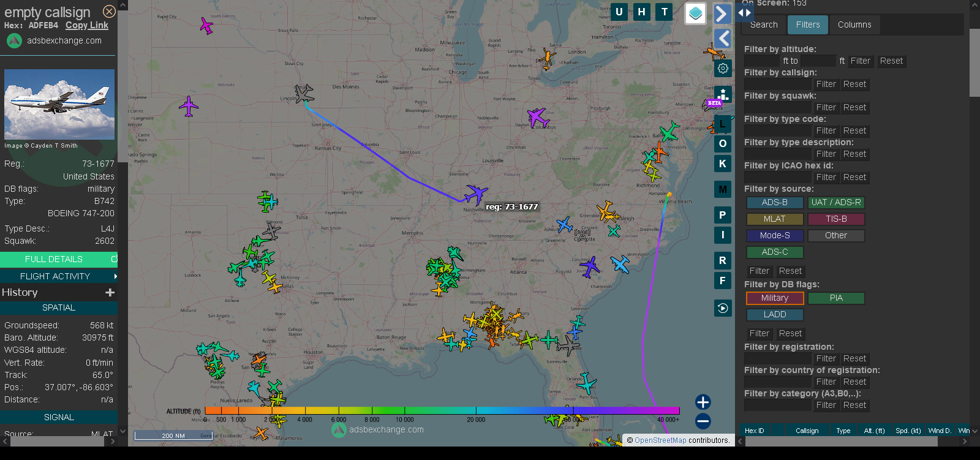Screen dimensions: 980x460
Task: Toggle the O map button
Action: point(723,143)
